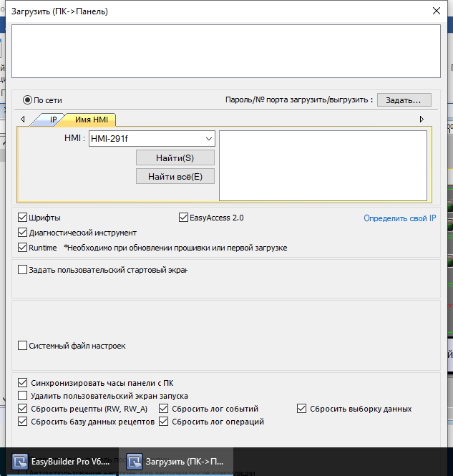Toggle the Runtime checkbox
Image resolution: width=453 pixels, height=476 pixels.
click(x=22, y=248)
